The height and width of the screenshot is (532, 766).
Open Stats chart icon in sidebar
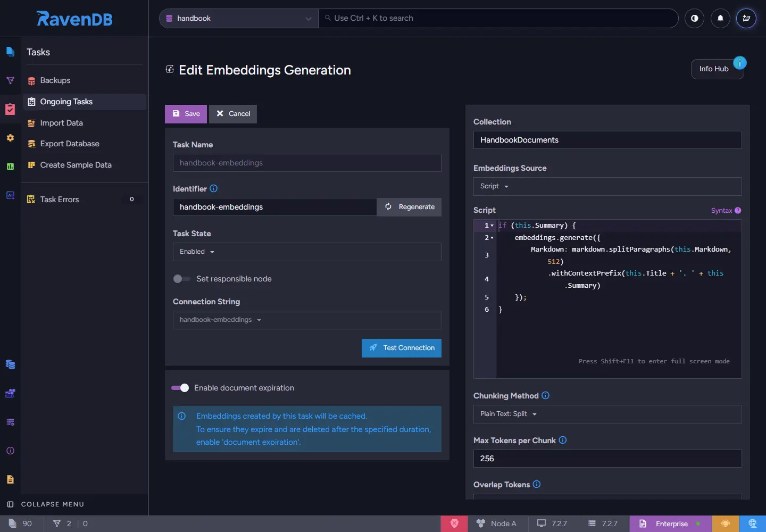[x=10, y=167]
